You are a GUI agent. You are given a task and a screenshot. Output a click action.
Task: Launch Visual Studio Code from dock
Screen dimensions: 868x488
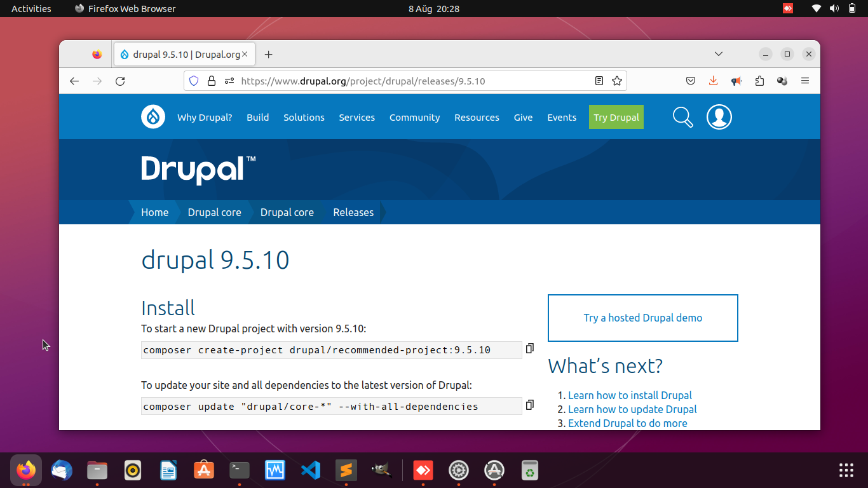[x=311, y=470]
